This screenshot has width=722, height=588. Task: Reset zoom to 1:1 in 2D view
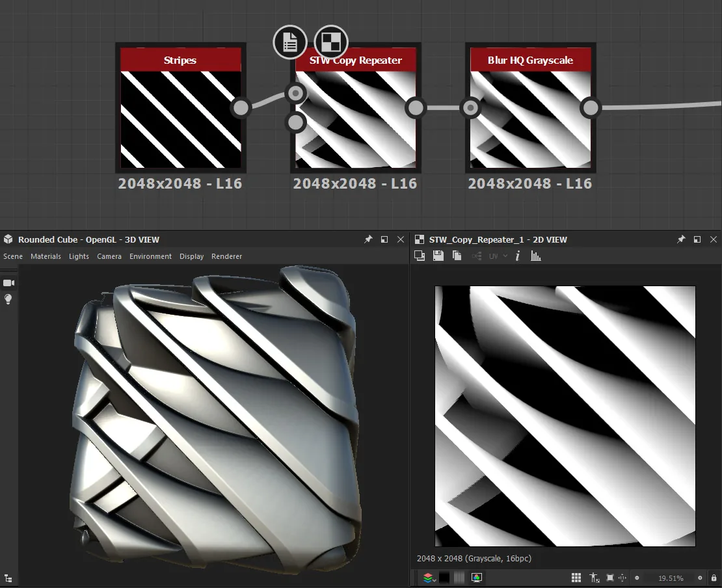coord(622,578)
